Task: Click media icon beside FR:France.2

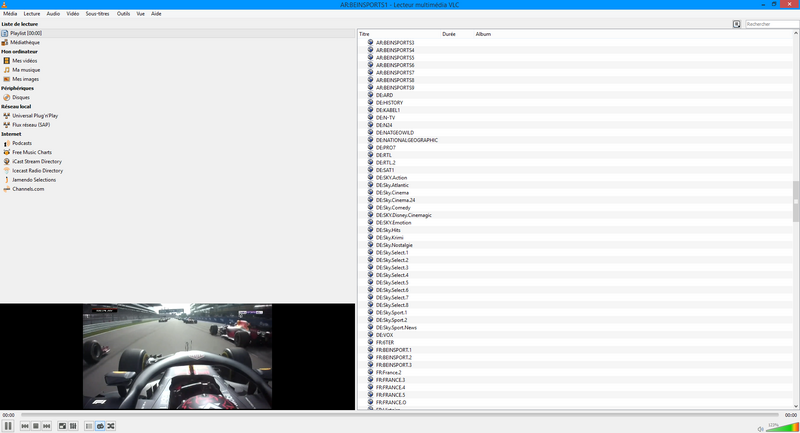Action: [x=370, y=372]
